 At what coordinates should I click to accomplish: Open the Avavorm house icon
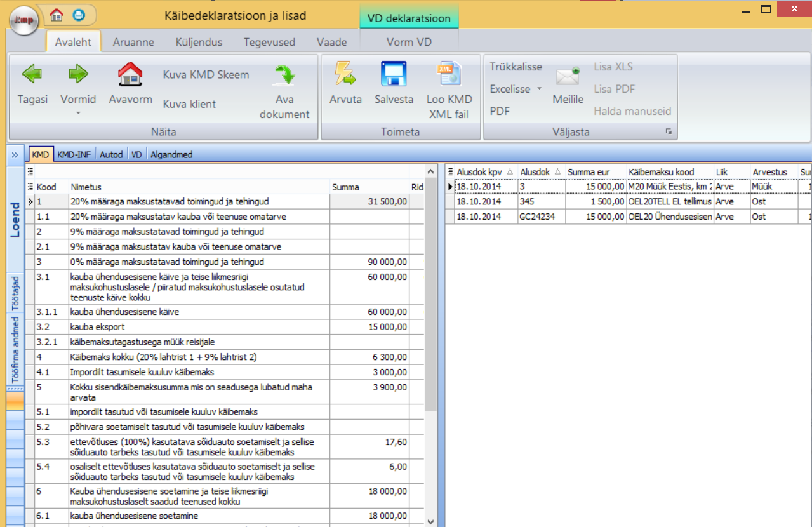[130, 75]
